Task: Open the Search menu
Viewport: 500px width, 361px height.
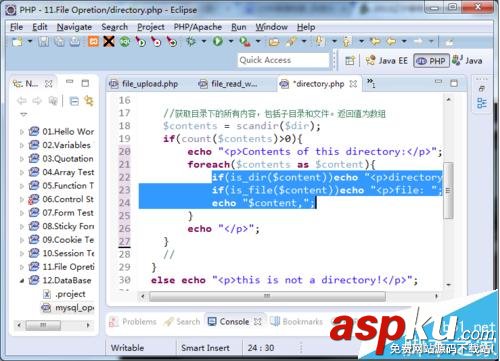Action: click(x=114, y=27)
